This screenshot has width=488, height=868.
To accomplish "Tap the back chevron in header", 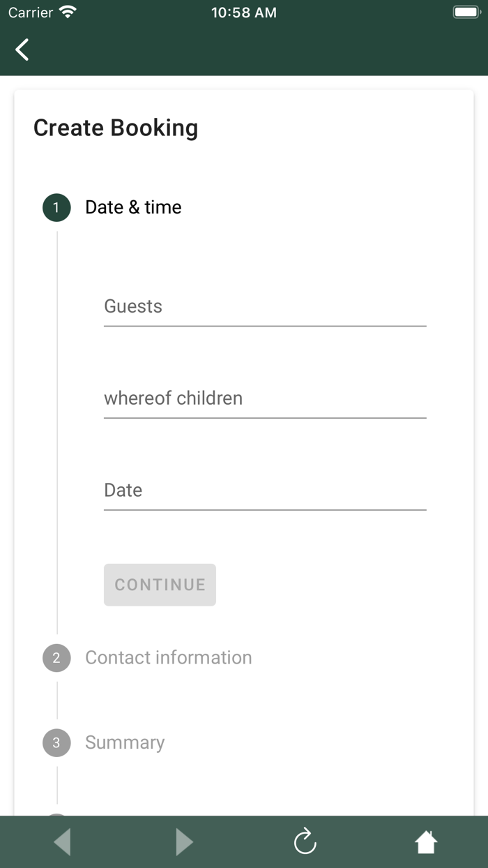I will (22, 50).
